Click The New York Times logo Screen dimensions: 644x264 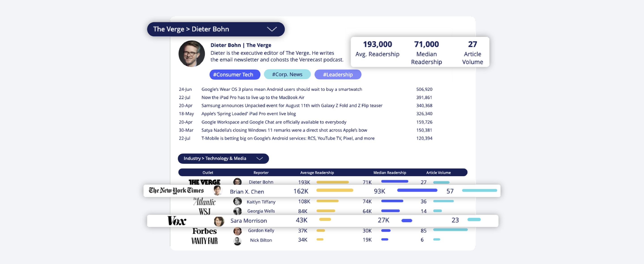176,191
